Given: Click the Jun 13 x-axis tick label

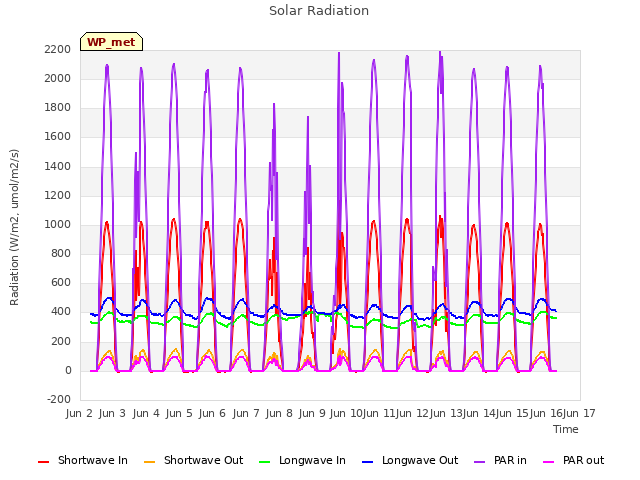Looking at the screenshot, I should click(x=446, y=413).
